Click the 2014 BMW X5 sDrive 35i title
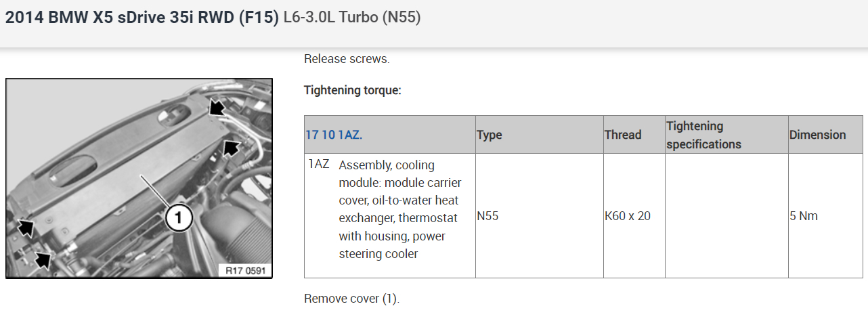Image resolution: width=868 pixels, height=321 pixels. (x=142, y=18)
